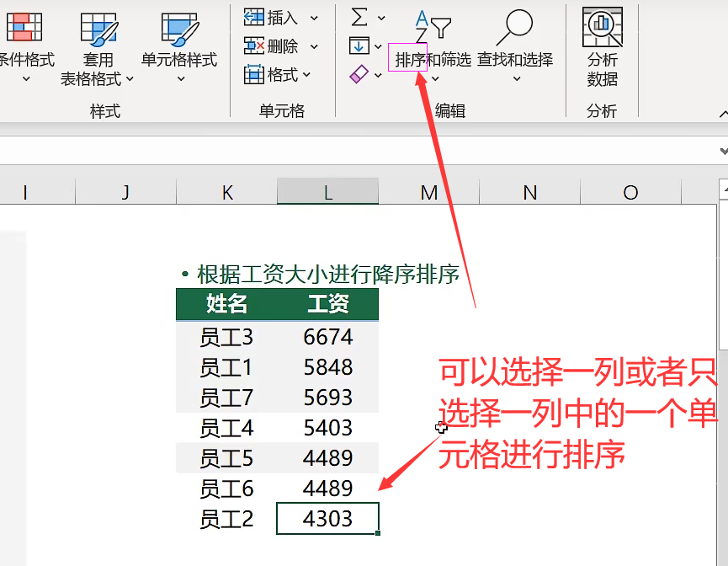Click the 姓名 header cell
Image resolution: width=728 pixels, height=566 pixels.
point(226,304)
